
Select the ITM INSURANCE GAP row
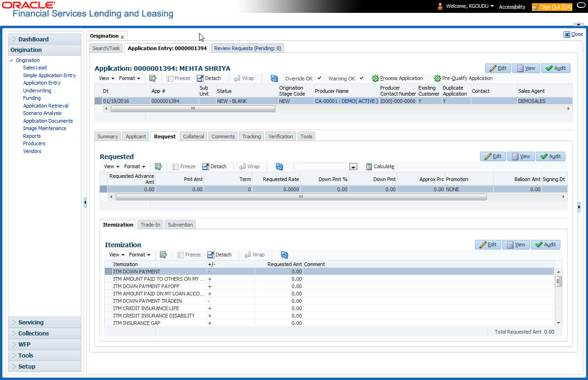point(329,323)
